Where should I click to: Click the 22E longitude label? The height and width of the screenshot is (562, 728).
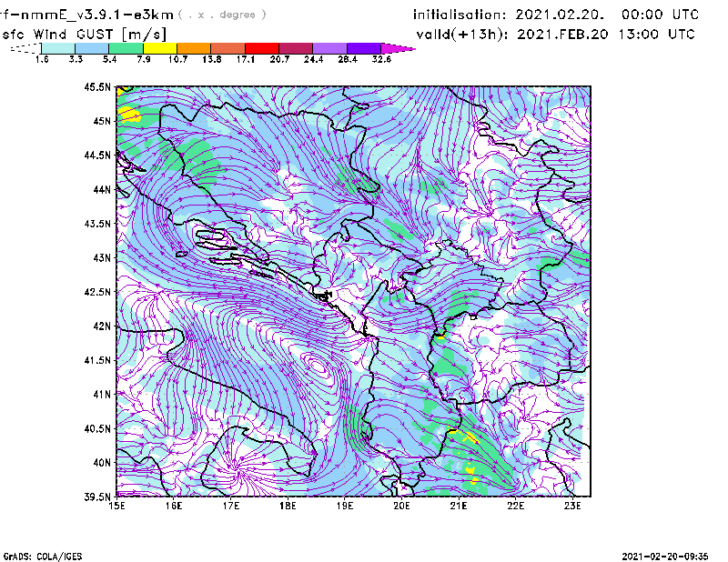(x=515, y=506)
